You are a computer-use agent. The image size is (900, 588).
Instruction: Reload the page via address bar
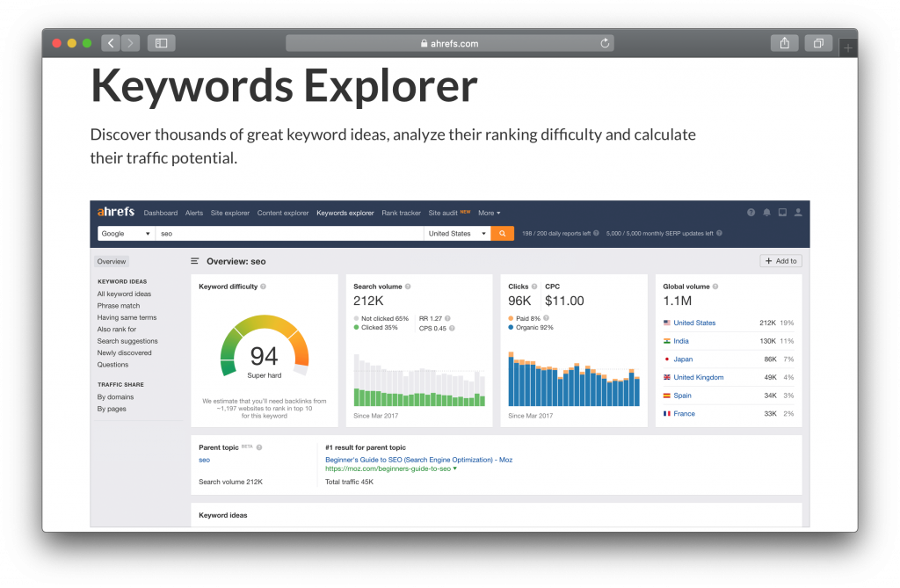coord(605,43)
